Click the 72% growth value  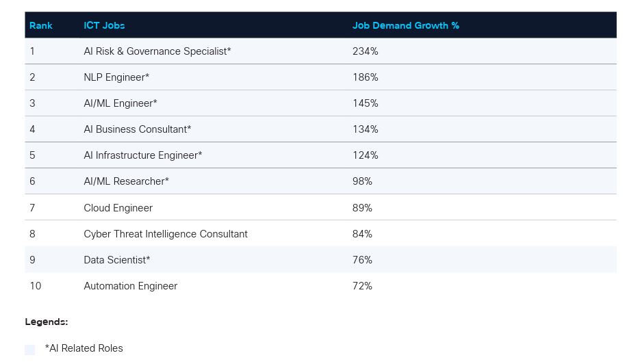[x=362, y=286]
